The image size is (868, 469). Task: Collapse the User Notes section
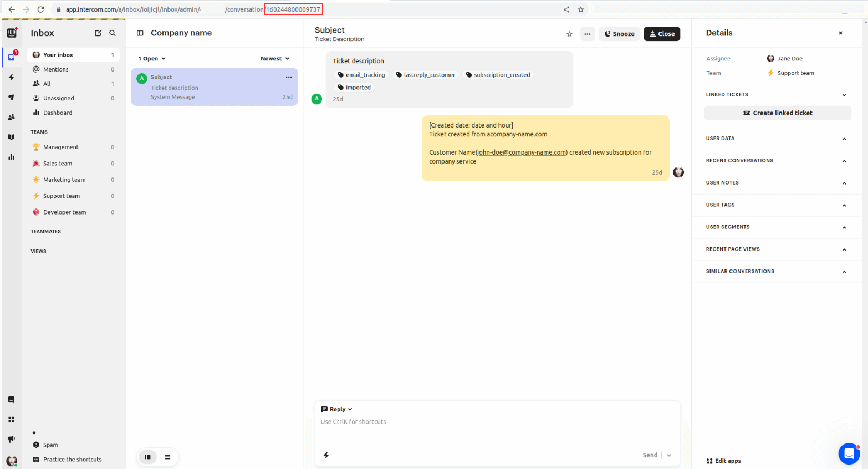click(844, 183)
